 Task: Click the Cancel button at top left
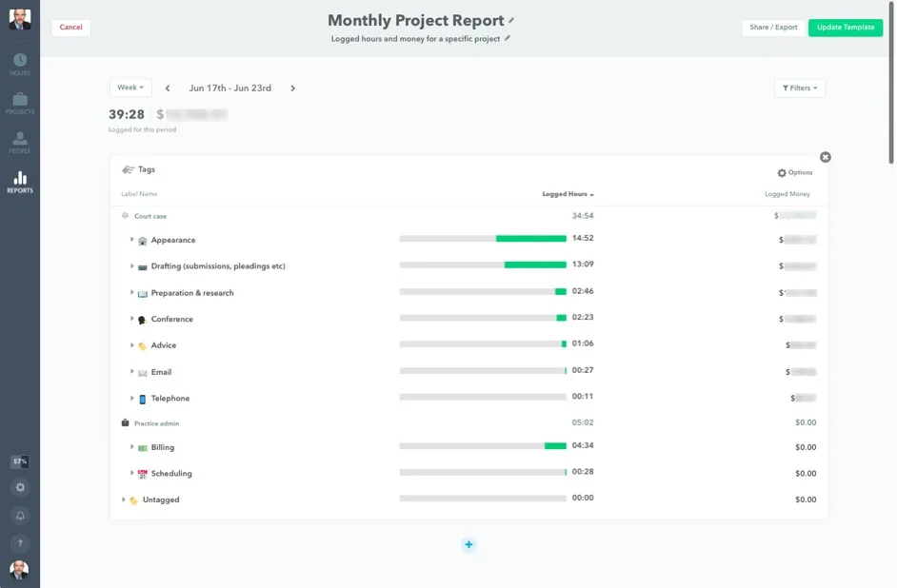pos(70,28)
